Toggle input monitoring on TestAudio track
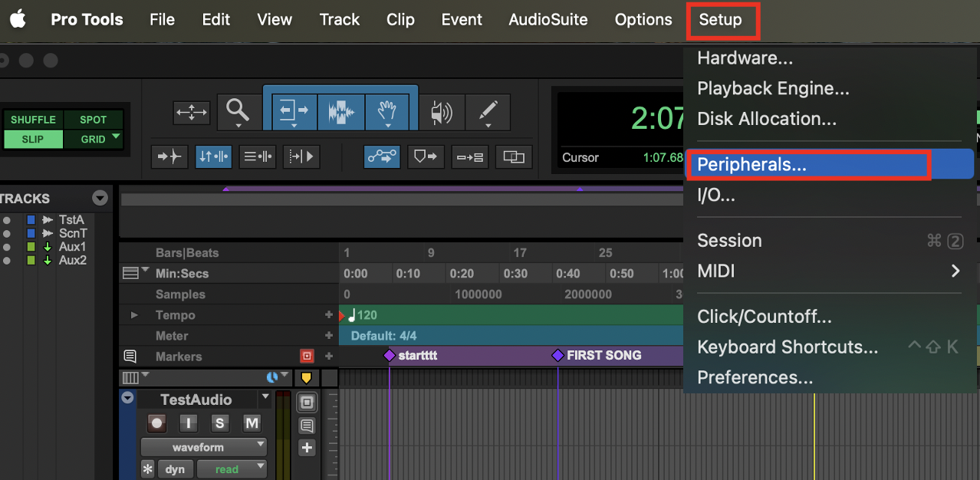The image size is (980, 480). click(189, 422)
